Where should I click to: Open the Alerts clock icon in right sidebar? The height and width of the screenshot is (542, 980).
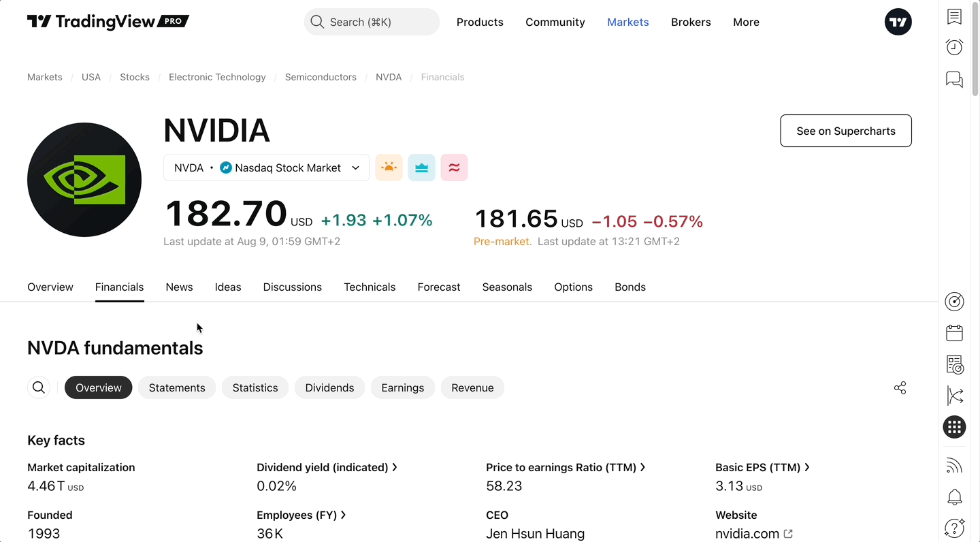(954, 47)
